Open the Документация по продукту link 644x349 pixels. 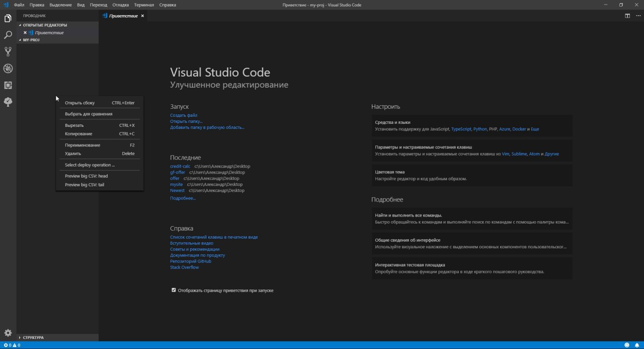(x=197, y=255)
